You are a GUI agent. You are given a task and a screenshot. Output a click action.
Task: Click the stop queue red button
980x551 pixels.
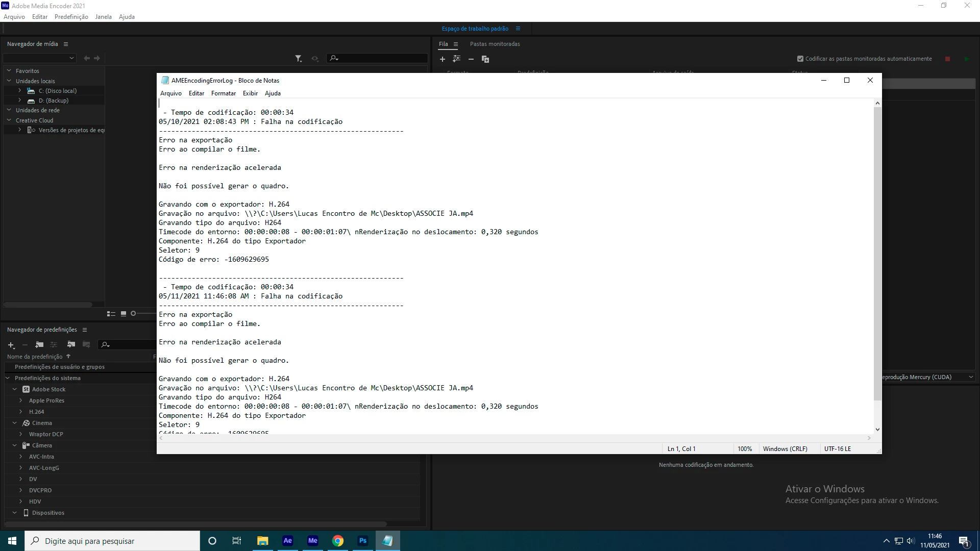(948, 59)
